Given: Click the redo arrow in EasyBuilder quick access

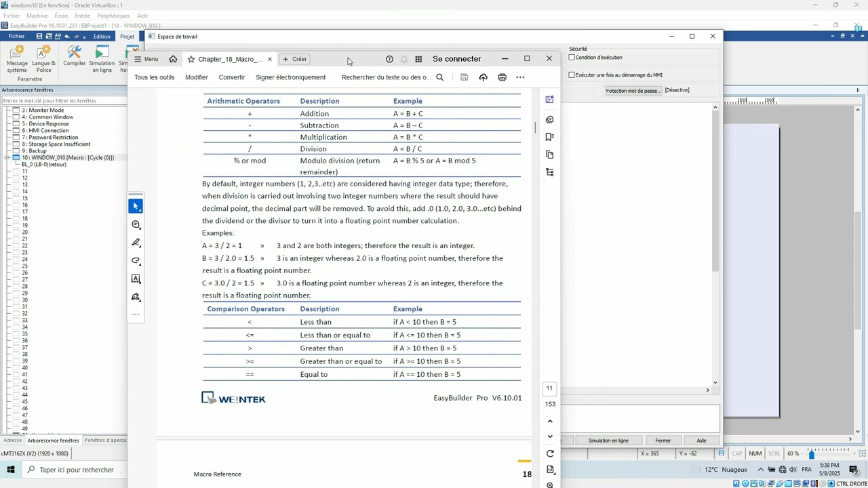Looking at the screenshot, I should click(75, 37).
